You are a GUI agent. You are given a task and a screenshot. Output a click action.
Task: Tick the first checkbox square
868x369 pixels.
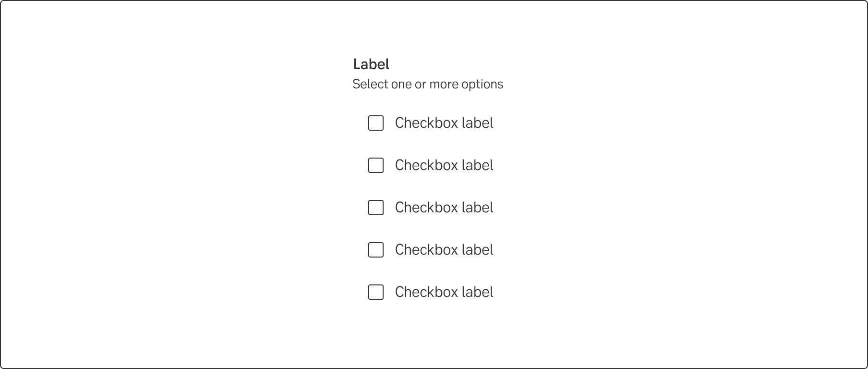click(376, 123)
